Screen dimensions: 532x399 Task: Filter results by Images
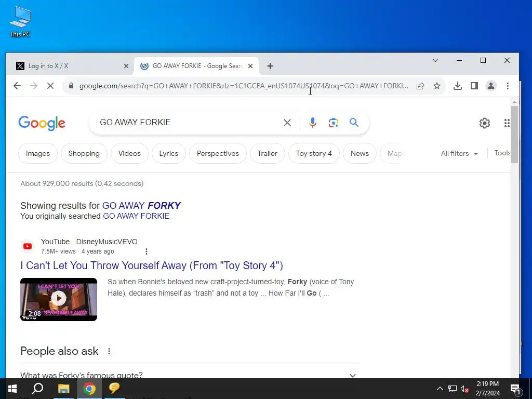[37, 153]
